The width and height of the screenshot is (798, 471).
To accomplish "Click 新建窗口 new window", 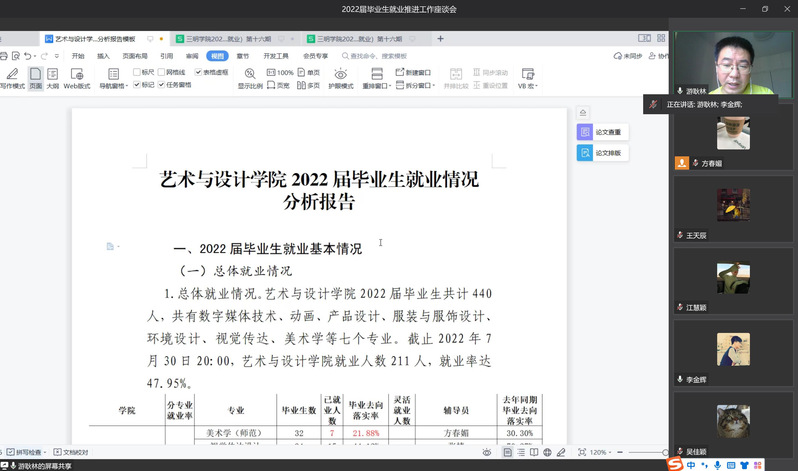I will point(413,72).
